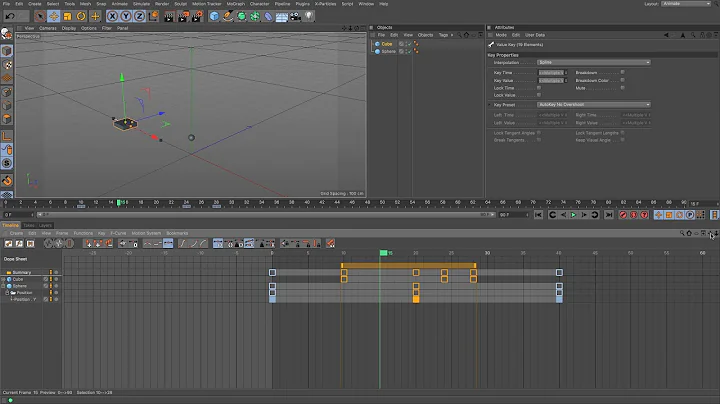The width and height of the screenshot is (720, 404).
Task: Select Sphere in the Objects panel
Action: [388, 51]
